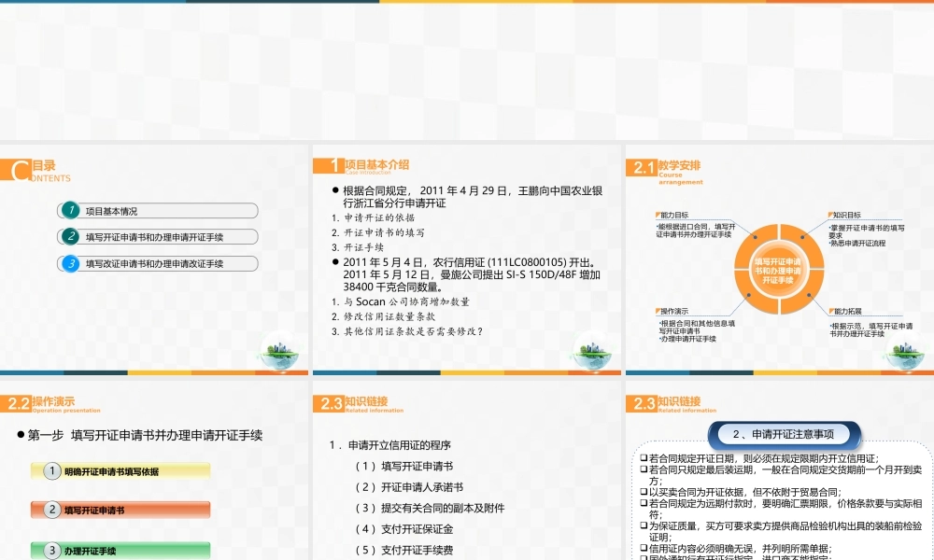Check the box before "若合同规定开证日期"
The image size is (934, 560).
click(643, 457)
